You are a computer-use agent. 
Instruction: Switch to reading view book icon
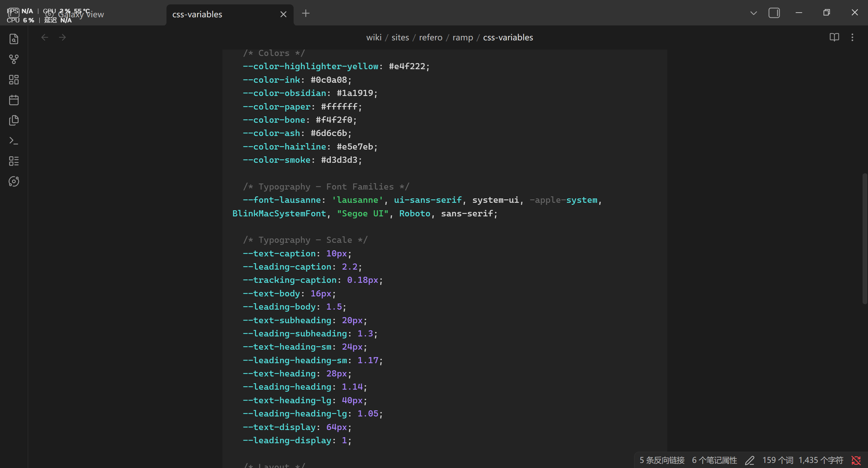click(834, 37)
